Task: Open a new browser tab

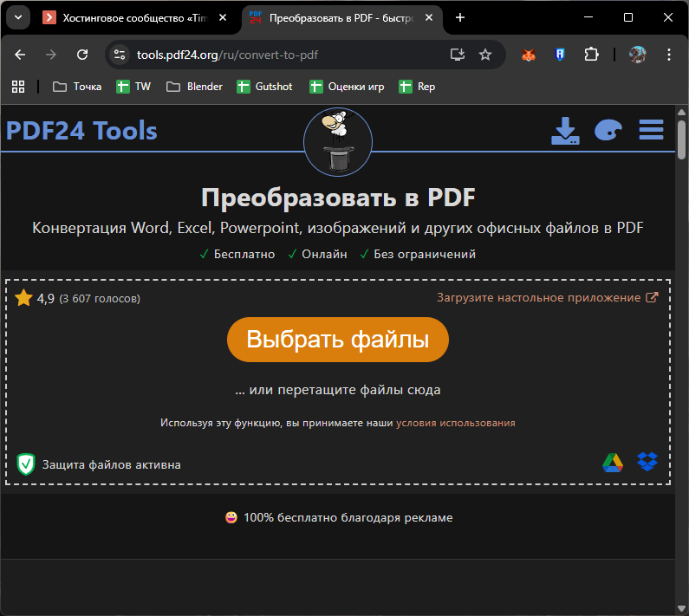Action: pos(460,17)
